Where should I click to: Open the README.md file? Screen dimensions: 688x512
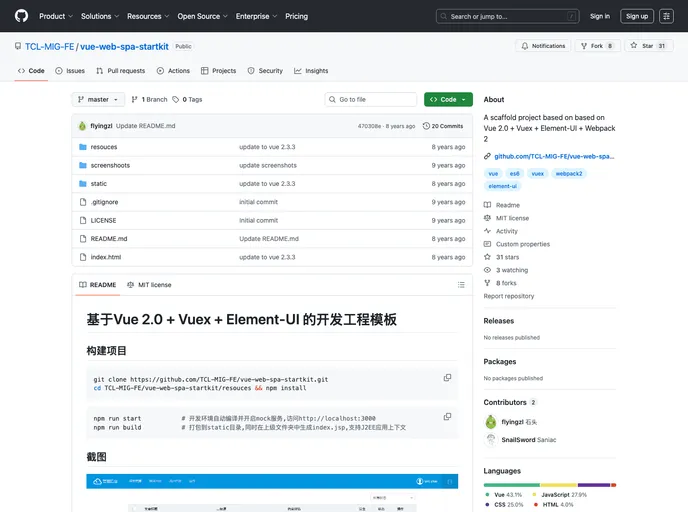click(x=109, y=239)
